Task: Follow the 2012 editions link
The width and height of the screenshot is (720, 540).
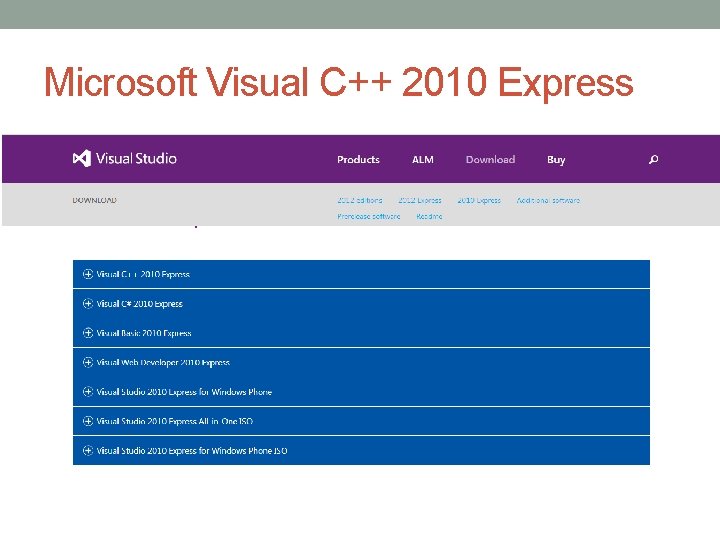Action: (360, 200)
